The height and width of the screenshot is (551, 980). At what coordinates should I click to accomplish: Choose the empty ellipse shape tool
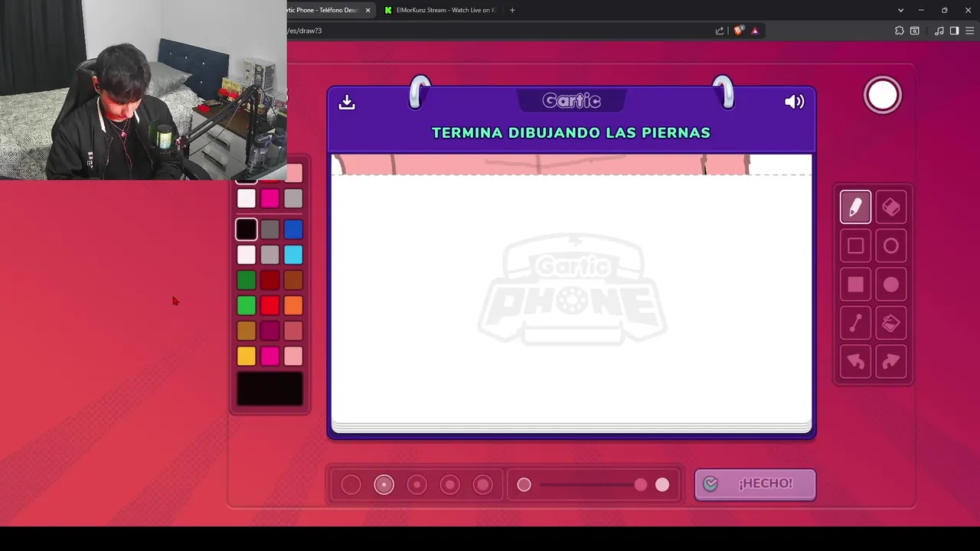click(890, 246)
